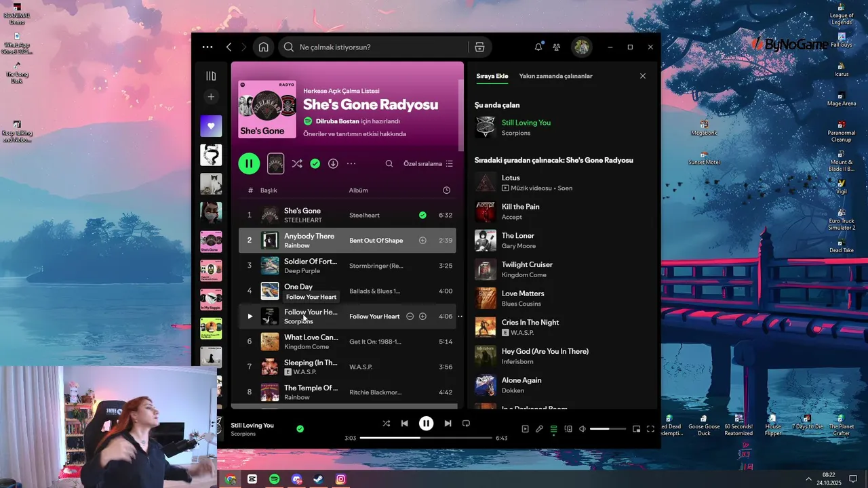
Task: Show lyrics with microphone icon
Action: pyautogui.click(x=539, y=429)
